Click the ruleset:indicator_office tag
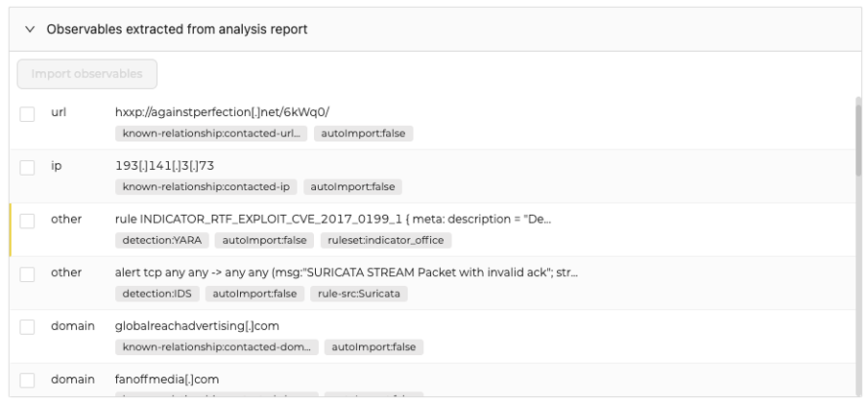Viewport: 868px width, 403px height. tap(387, 240)
